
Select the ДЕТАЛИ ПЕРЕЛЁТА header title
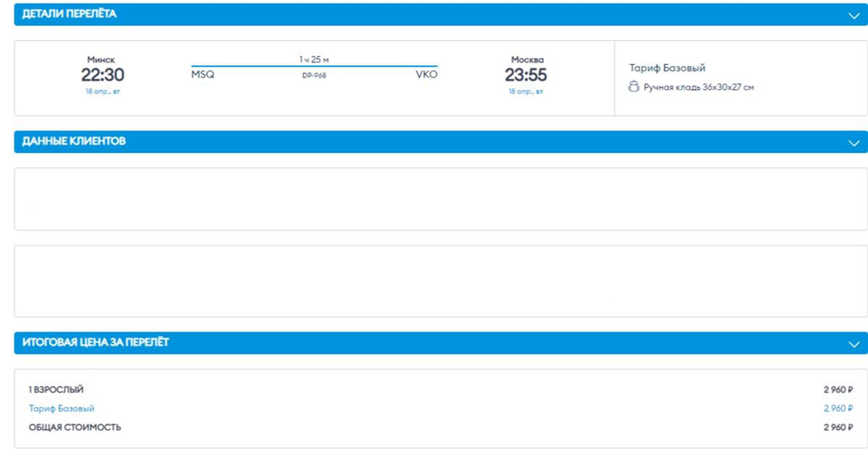70,14
